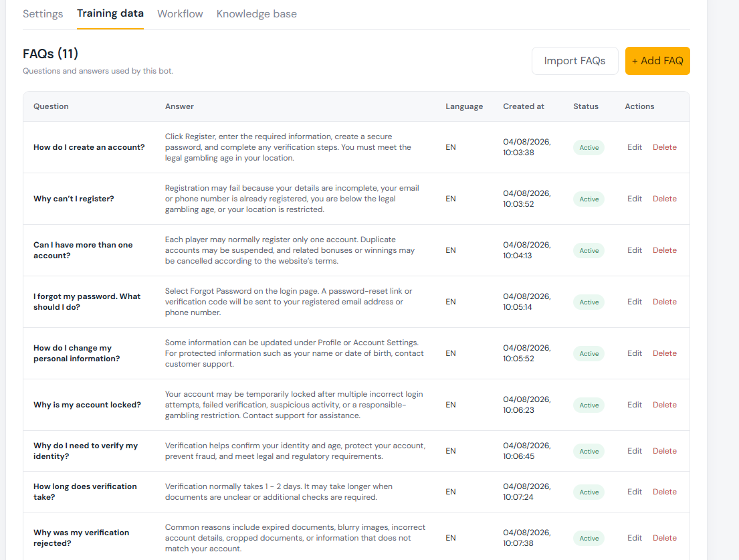The image size is (739, 560).
Task: Go to the Knowledge base tab
Action: [256, 14]
